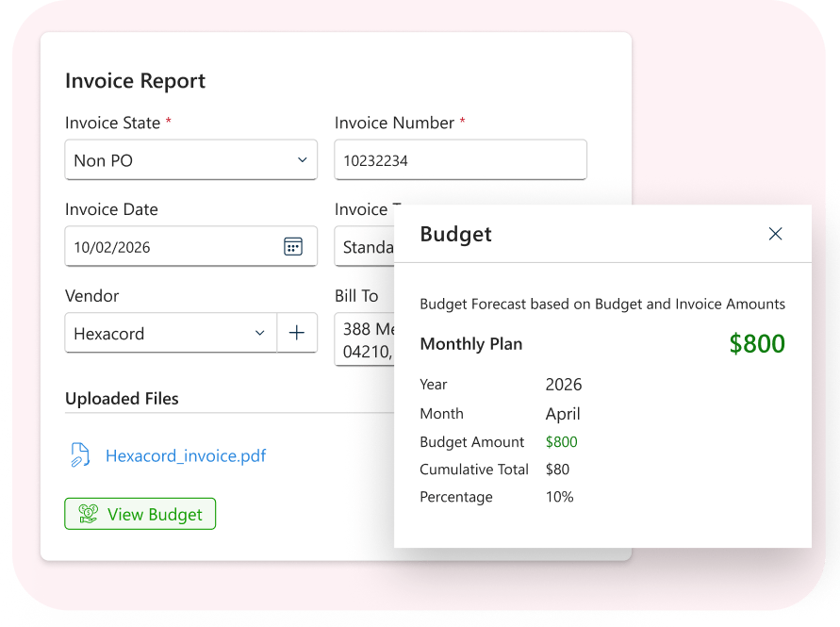Click the Invoice Date field showing 10/02/2026
840x627 pixels.
pos(190,246)
